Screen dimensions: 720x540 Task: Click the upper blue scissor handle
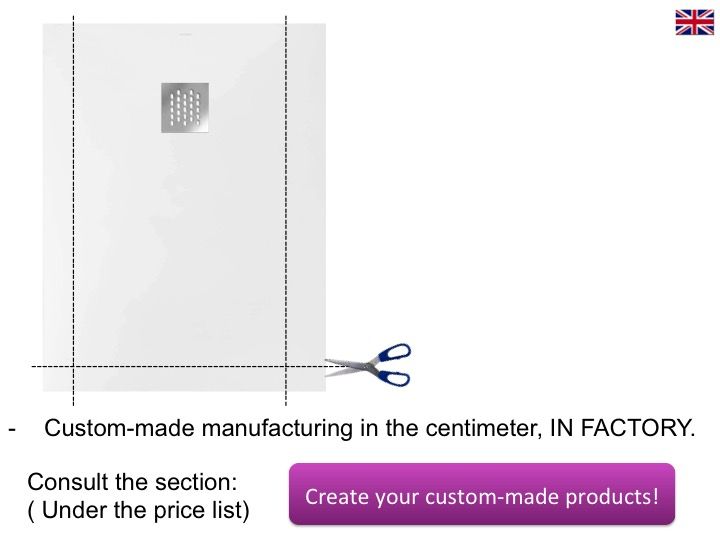394,353
